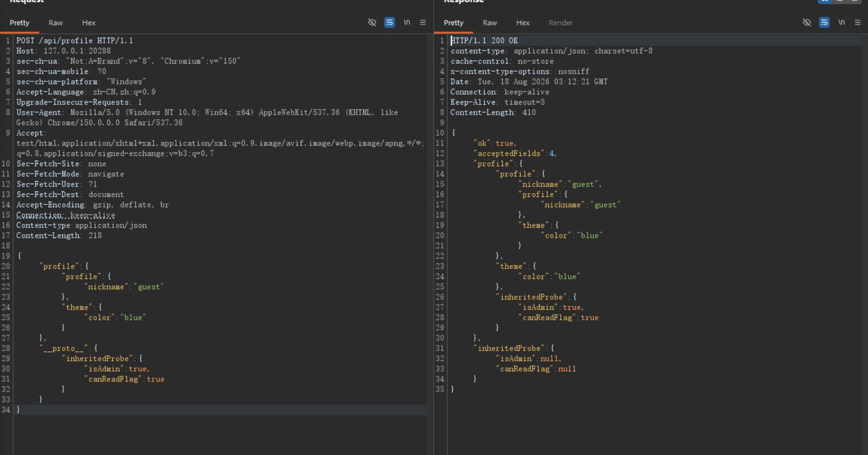Switch Request view to Hex tab

point(89,23)
